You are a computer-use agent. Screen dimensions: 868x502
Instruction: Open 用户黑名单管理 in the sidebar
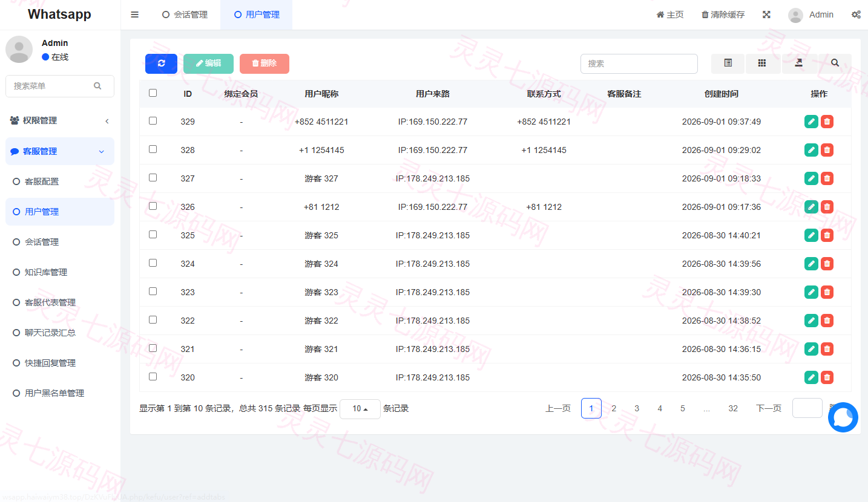click(x=59, y=393)
